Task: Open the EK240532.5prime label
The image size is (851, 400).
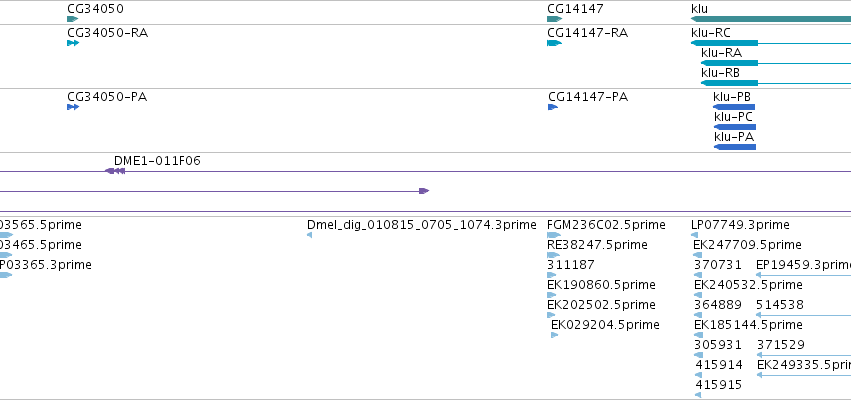Action: 748,285
